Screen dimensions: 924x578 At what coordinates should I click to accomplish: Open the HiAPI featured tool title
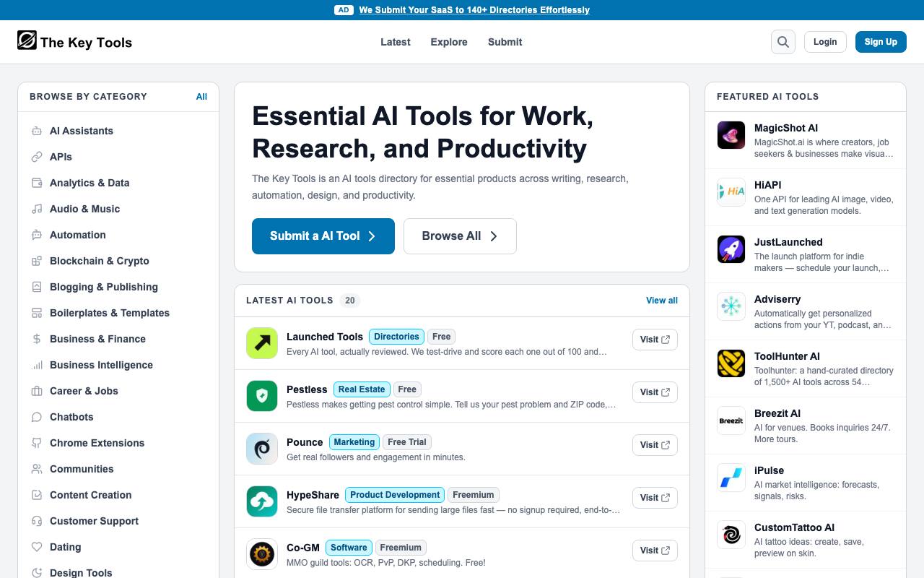click(x=768, y=185)
